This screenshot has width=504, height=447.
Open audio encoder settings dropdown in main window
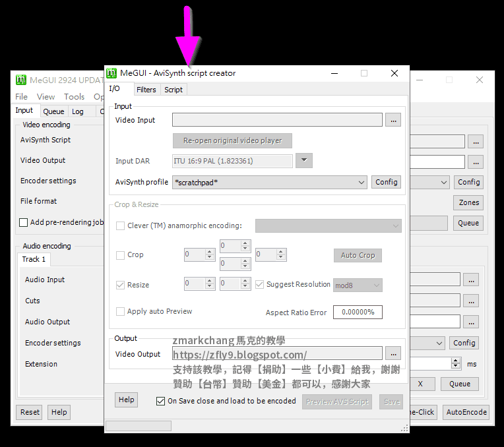pyautogui.click(x=439, y=343)
